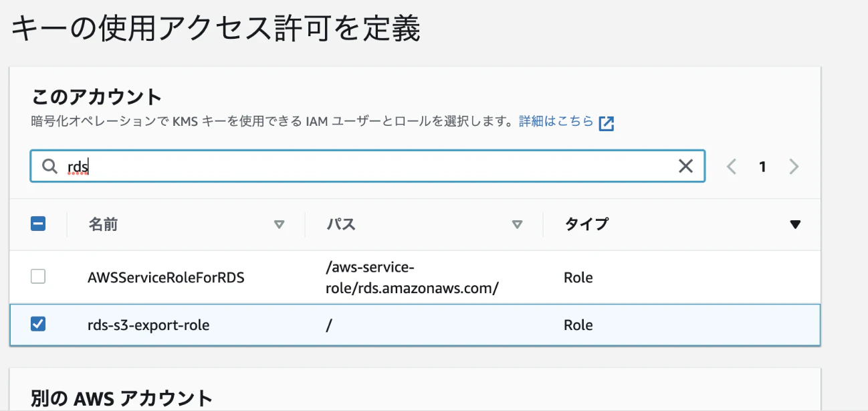Viewport: 868px width, 411px height.
Task: Toggle the select-all header checkbox
Action: (38, 224)
